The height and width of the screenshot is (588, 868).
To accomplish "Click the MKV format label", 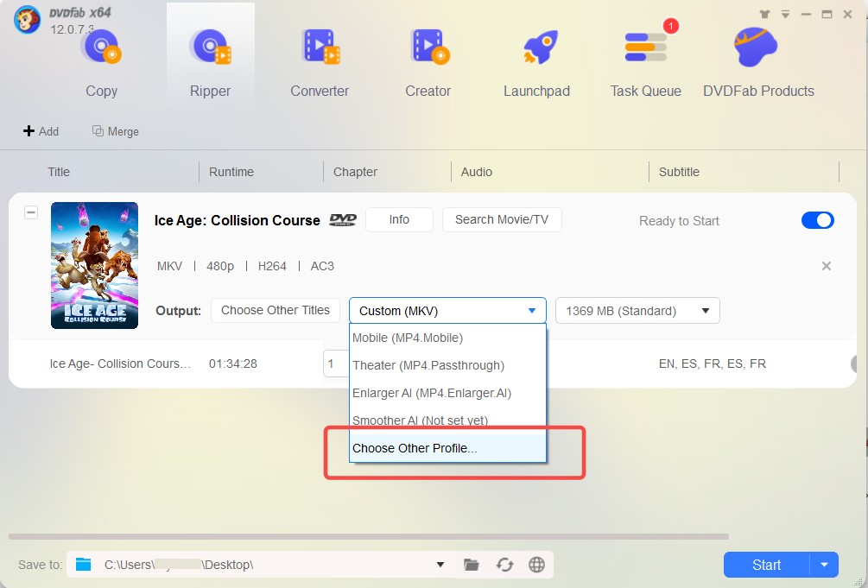I will point(169,266).
